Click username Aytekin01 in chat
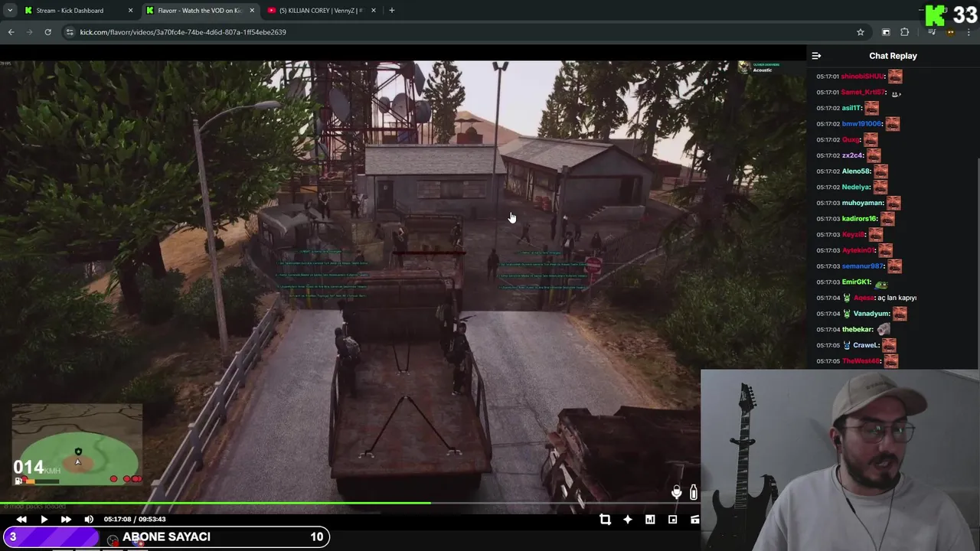Image resolution: width=980 pixels, height=551 pixels. click(859, 250)
